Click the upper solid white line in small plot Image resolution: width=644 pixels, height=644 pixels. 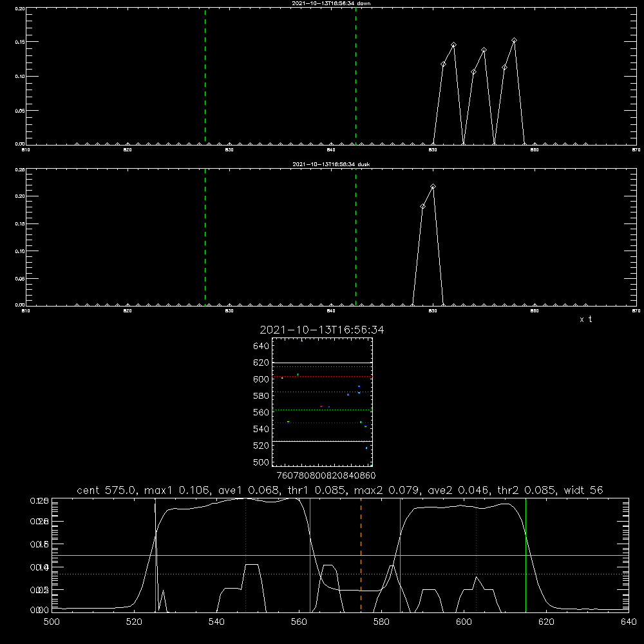click(x=322, y=363)
